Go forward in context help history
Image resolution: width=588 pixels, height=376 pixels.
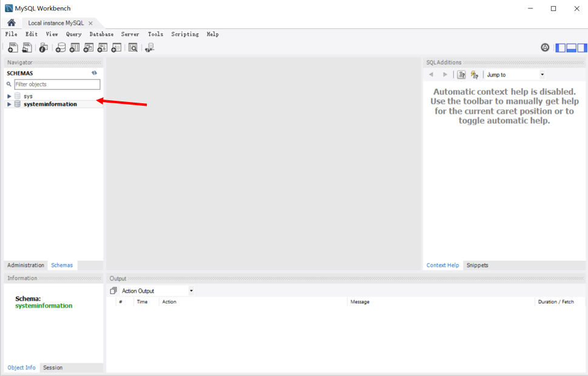[x=445, y=75]
